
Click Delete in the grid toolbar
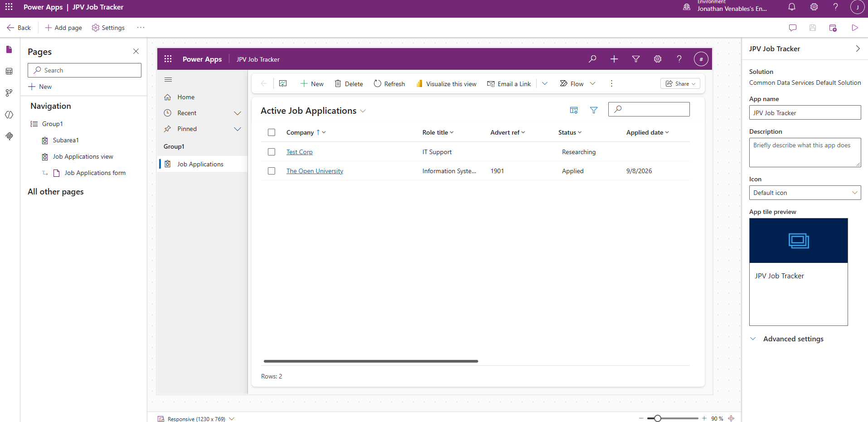[349, 83]
